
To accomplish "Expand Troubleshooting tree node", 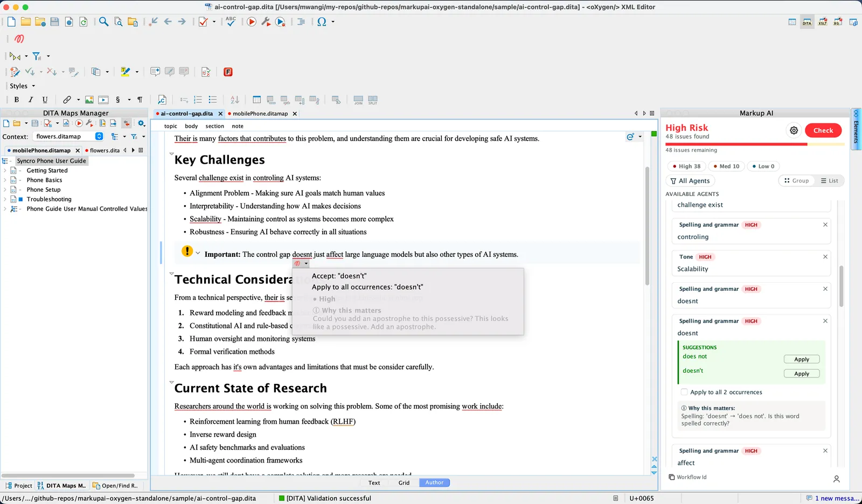I will click(5, 199).
